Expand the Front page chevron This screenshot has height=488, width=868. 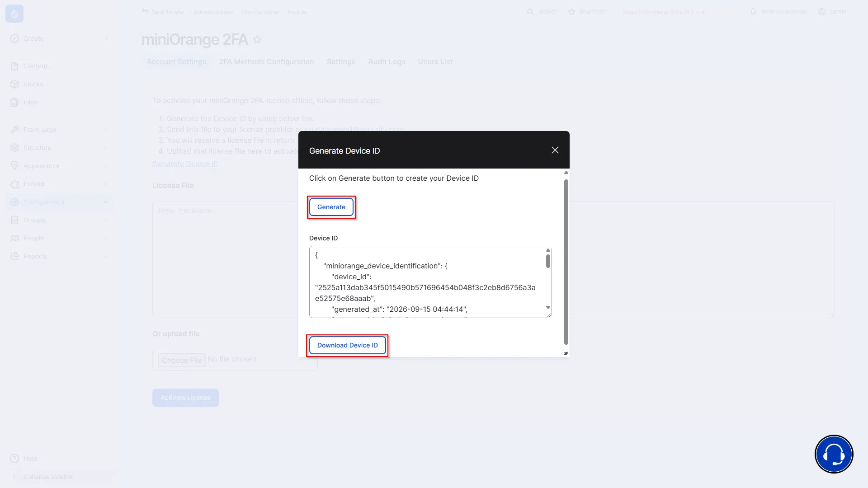coord(106,130)
